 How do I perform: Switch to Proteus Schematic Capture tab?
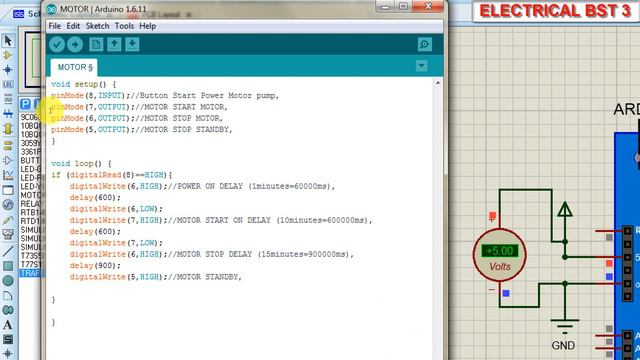pos(27,14)
